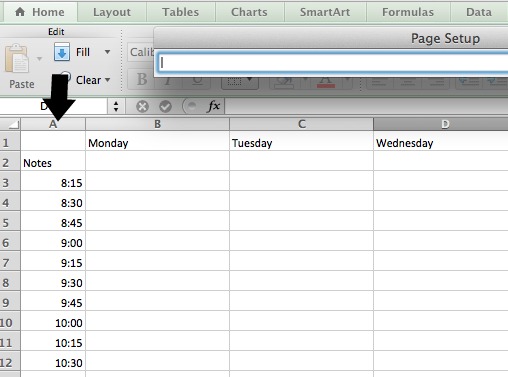
Task: Expand the Clear dropdown arrow
Action: [x=107, y=80]
